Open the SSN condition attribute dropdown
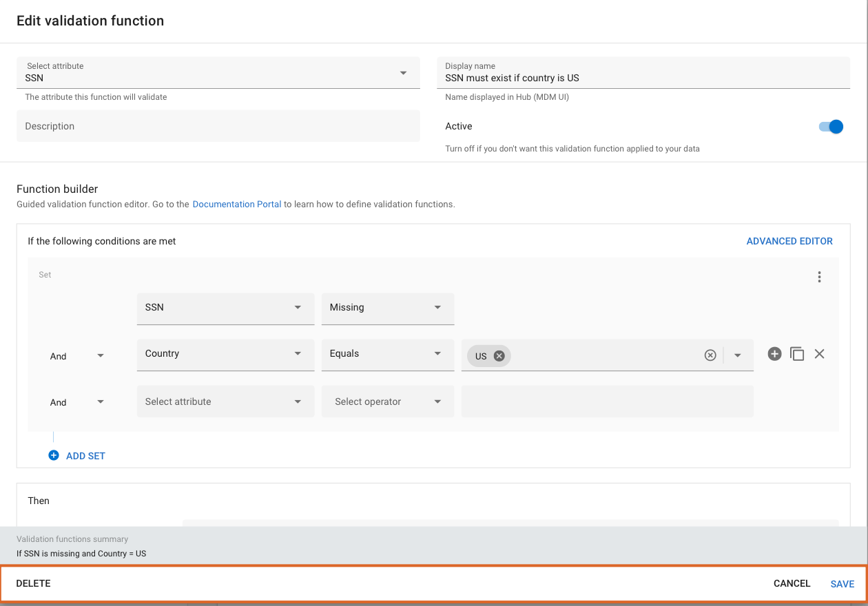Image resolution: width=868 pixels, height=606 pixels. click(x=225, y=308)
